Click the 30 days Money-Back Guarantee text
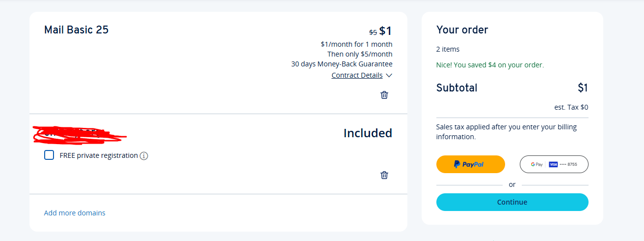Viewport: 644px width, 241px height. point(342,64)
